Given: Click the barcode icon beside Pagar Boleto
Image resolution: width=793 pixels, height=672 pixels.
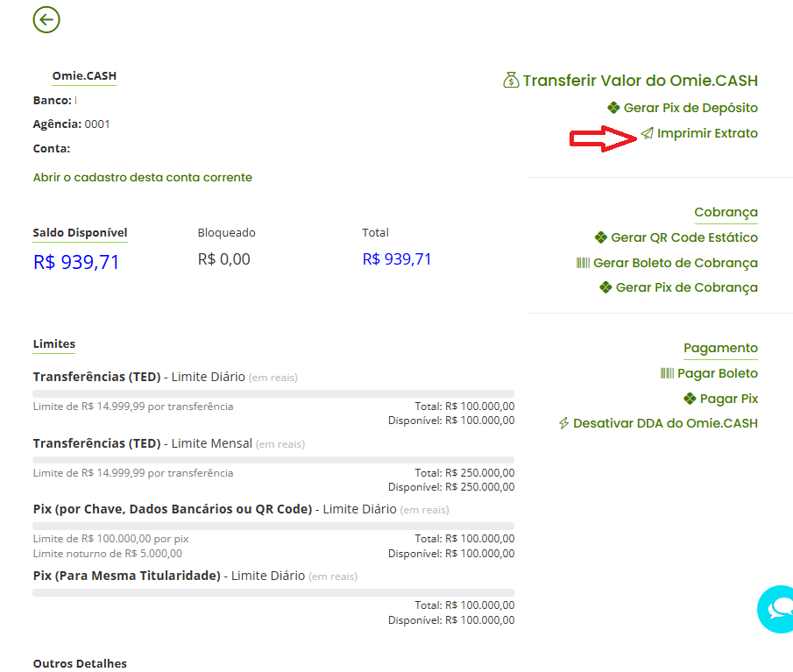Looking at the screenshot, I should pos(667,373).
